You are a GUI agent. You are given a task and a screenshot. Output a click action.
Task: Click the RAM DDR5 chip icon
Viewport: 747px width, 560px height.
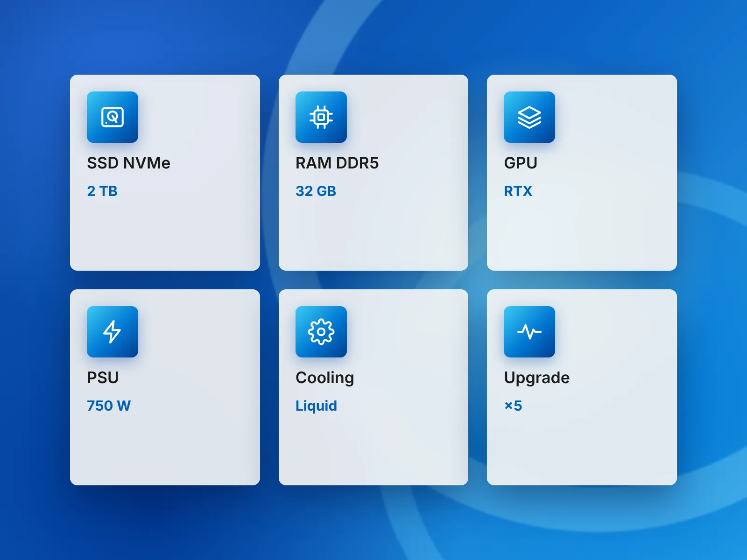pyautogui.click(x=321, y=117)
